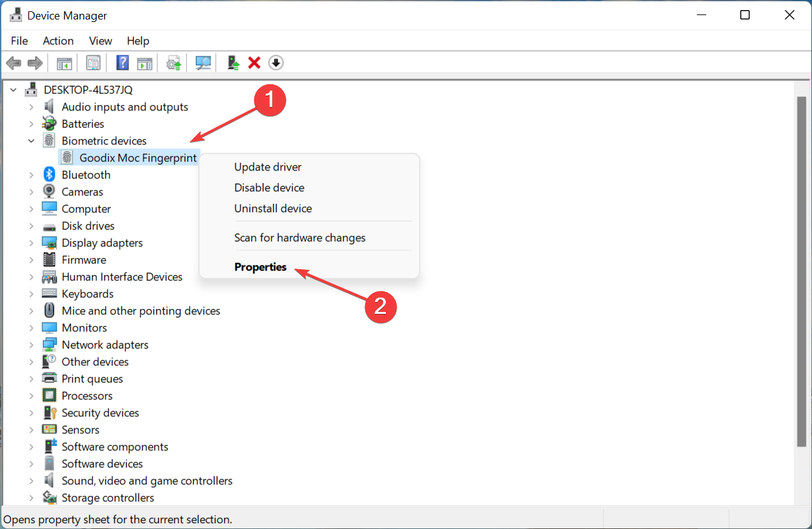Choose Update driver from context menu

click(309, 167)
